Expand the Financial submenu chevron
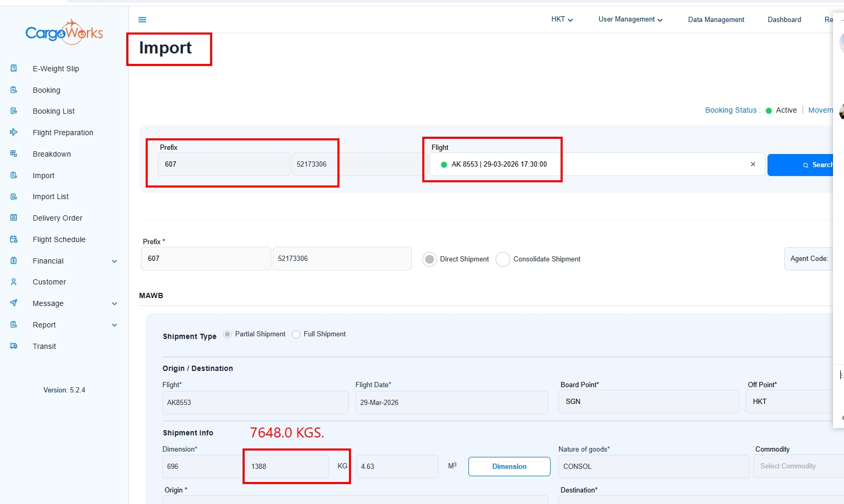Image resolution: width=844 pixels, height=504 pixels. point(115,261)
